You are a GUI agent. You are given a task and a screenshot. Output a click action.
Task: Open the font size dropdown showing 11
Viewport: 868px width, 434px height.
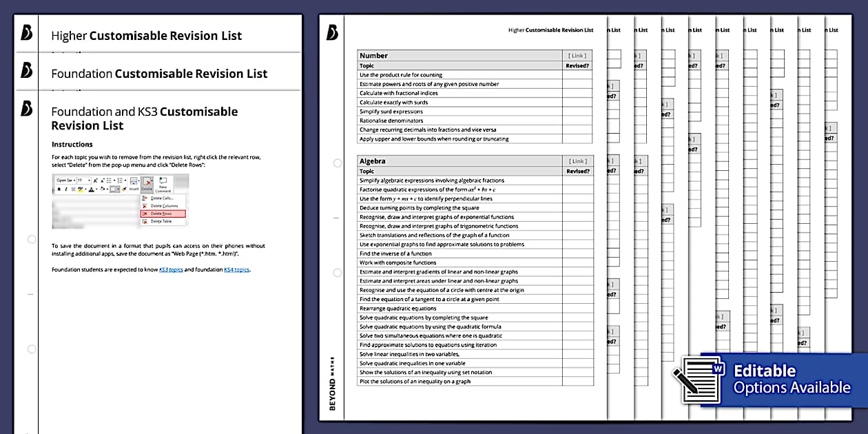[x=83, y=180]
